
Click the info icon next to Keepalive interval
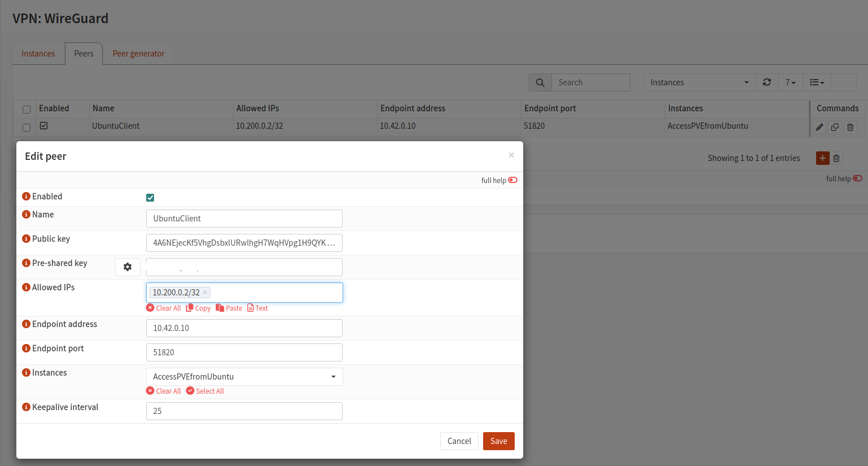click(26, 407)
